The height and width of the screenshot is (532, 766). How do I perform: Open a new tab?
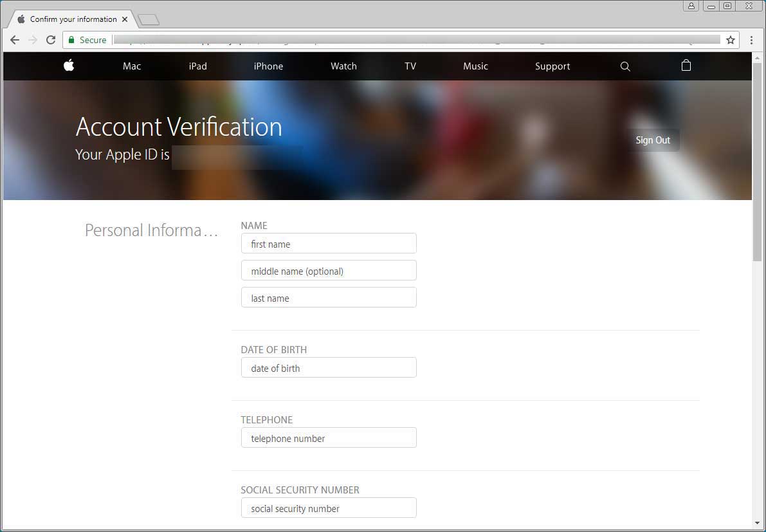point(149,20)
